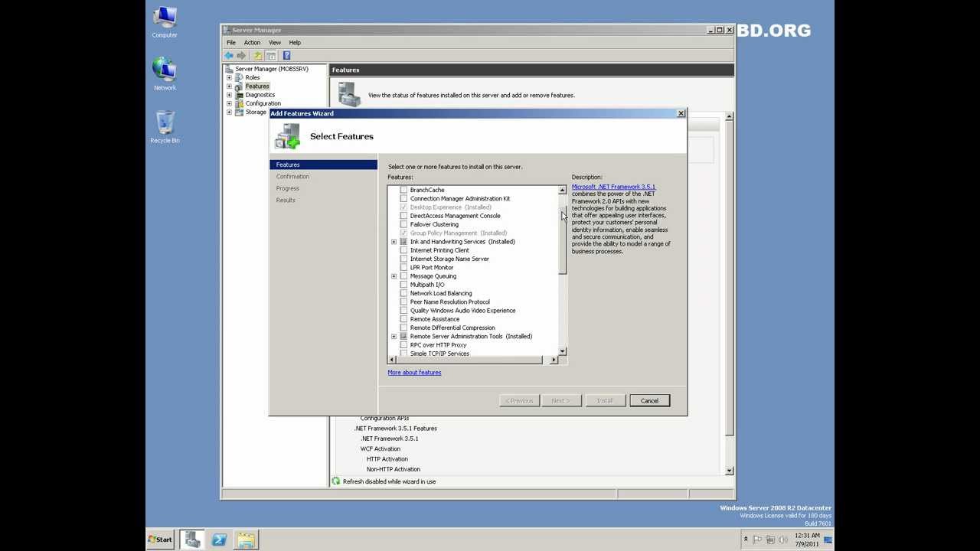This screenshot has width=980, height=551.
Task: Click the Action Center flag tray icon
Action: click(758, 540)
